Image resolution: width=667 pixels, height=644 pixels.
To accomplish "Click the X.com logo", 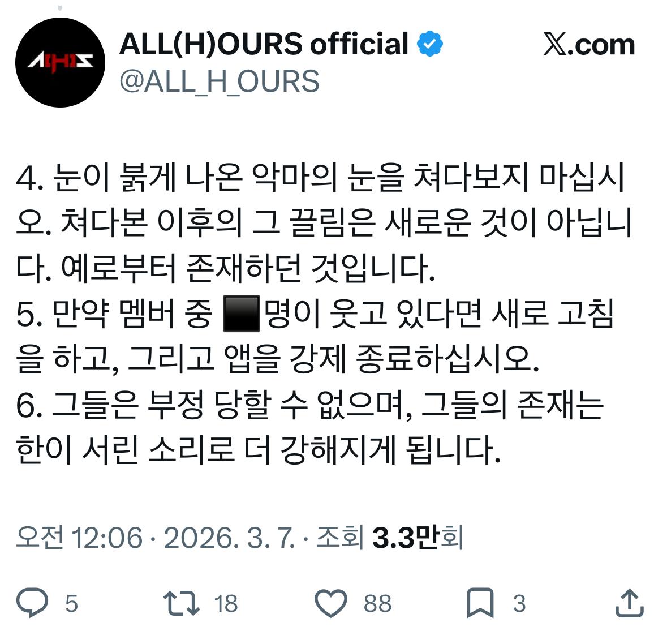I will click(x=589, y=44).
